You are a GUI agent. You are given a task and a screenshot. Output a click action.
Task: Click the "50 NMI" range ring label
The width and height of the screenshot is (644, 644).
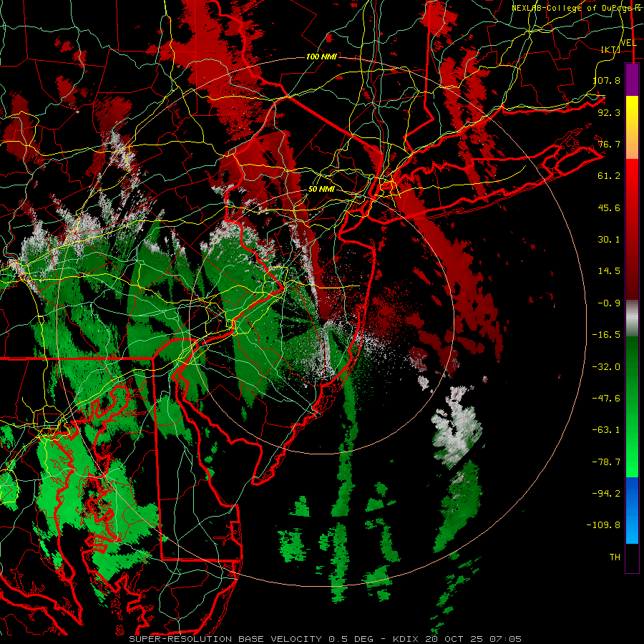tap(321, 190)
